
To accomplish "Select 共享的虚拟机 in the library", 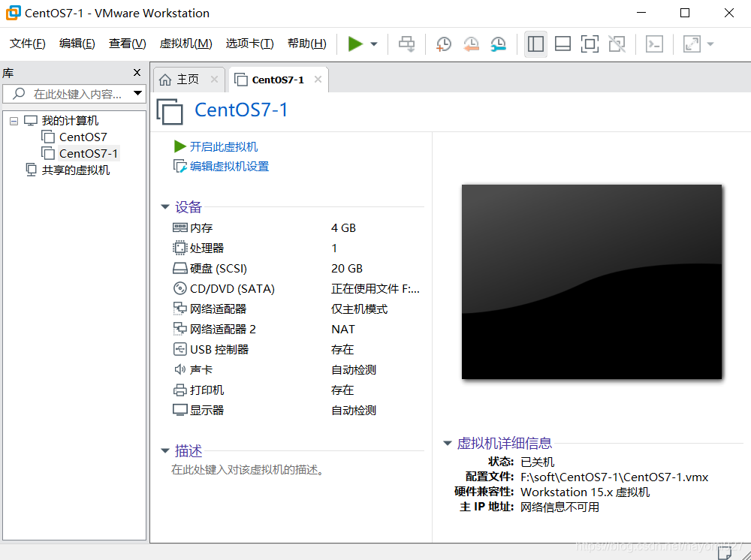I will pos(76,170).
